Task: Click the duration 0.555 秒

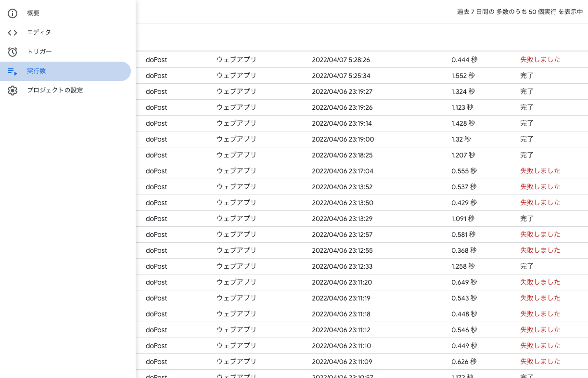Action: (x=464, y=171)
